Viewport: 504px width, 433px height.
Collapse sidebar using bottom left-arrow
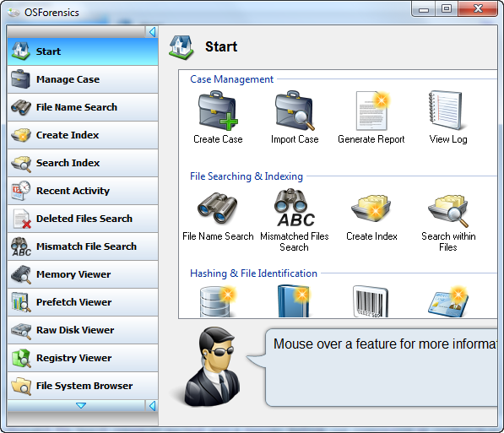[152, 406]
